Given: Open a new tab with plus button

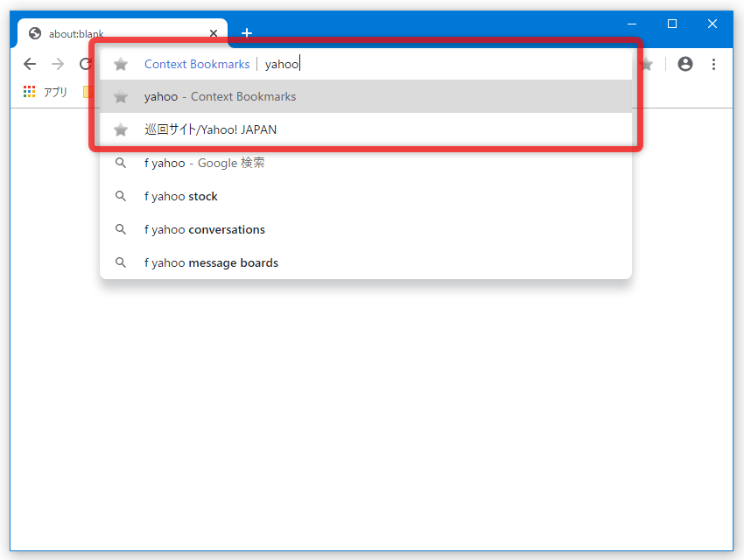Looking at the screenshot, I should point(247,32).
